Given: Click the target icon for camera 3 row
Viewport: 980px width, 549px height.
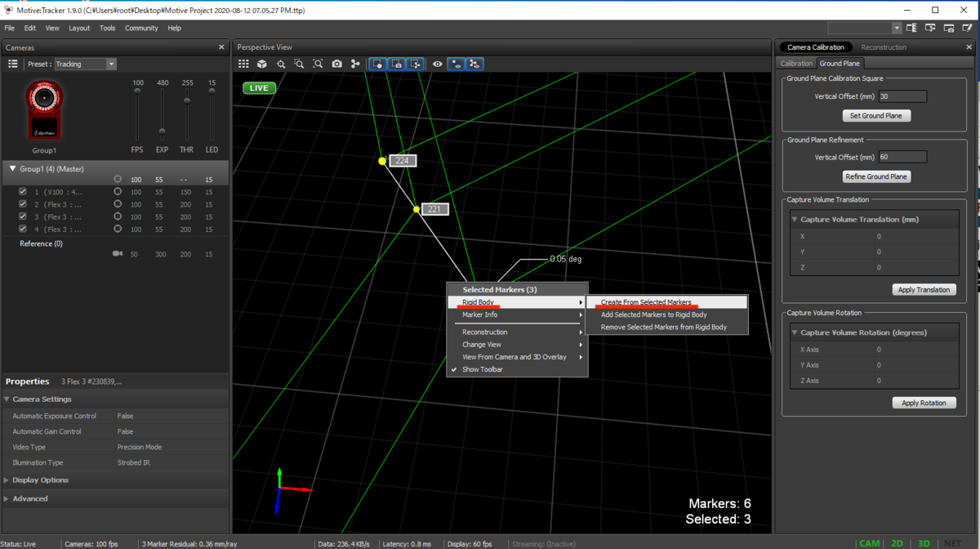Looking at the screenshot, I should [118, 216].
